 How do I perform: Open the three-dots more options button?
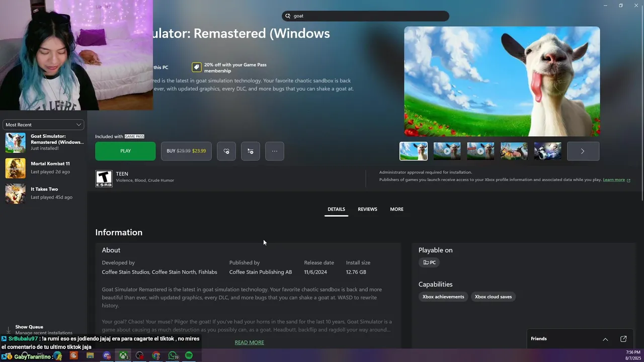[x=275, y=151]
